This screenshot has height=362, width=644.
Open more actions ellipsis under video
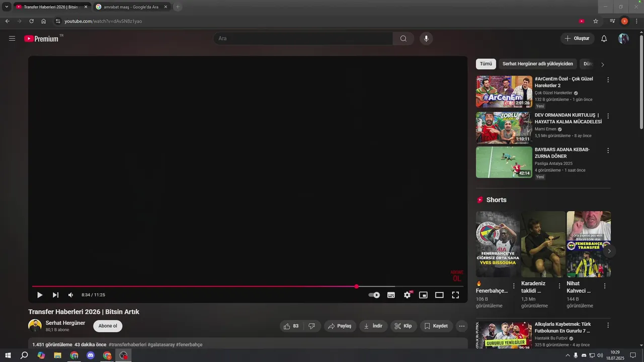click(x=462, y=326)
